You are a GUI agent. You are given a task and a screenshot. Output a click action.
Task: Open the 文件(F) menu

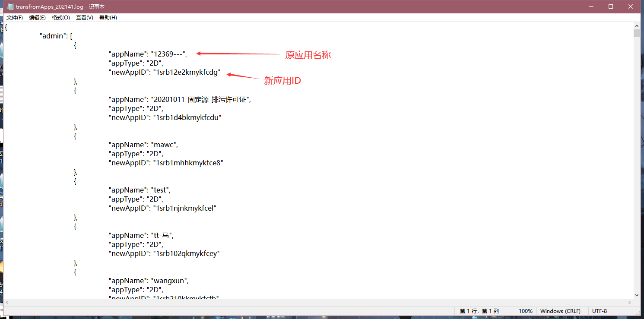pos(15,18)
